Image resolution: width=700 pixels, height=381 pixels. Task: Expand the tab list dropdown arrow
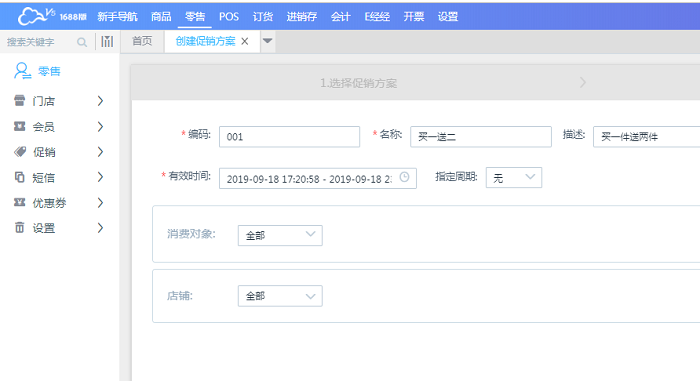click(267, 41)
